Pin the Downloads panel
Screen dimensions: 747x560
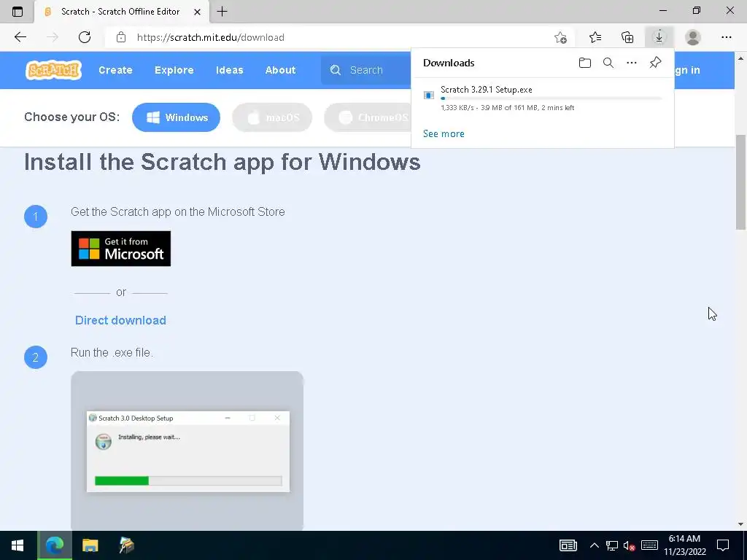tap(655, 63)
